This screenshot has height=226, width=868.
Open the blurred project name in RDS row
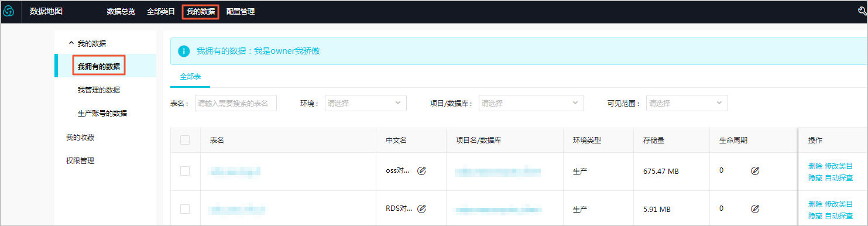pyautogui.click(x=498, y=208)
